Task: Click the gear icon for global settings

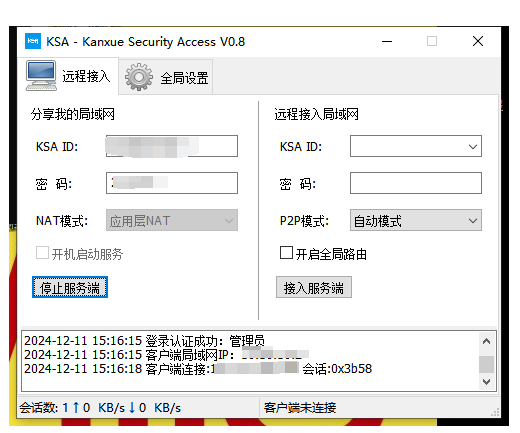Action: (x=139, y=77)
